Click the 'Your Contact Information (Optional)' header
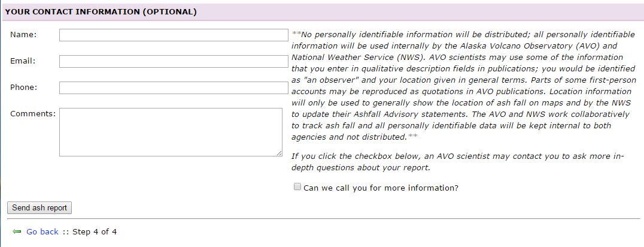Image resolution: width=644 pixels, height=247 pixels. click(x=101, y=12)
